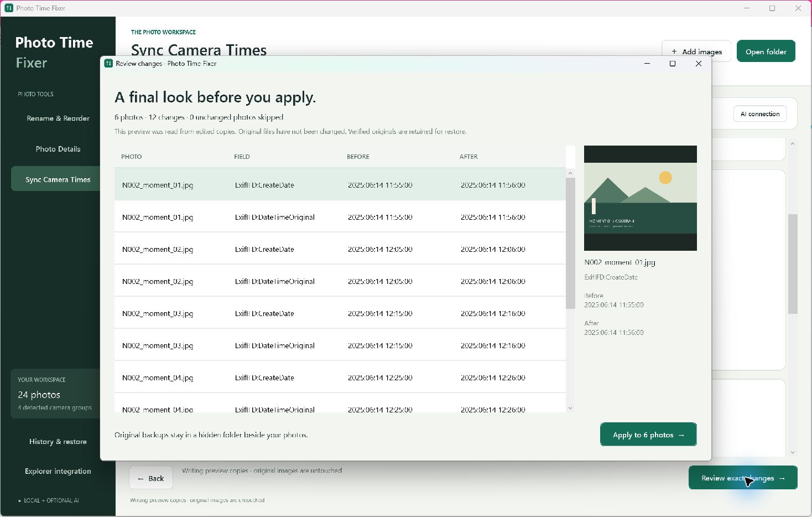This screenshot has width=812, height=517.
Task: Open Explorer integration settings
Action: [x=58, y=471]
